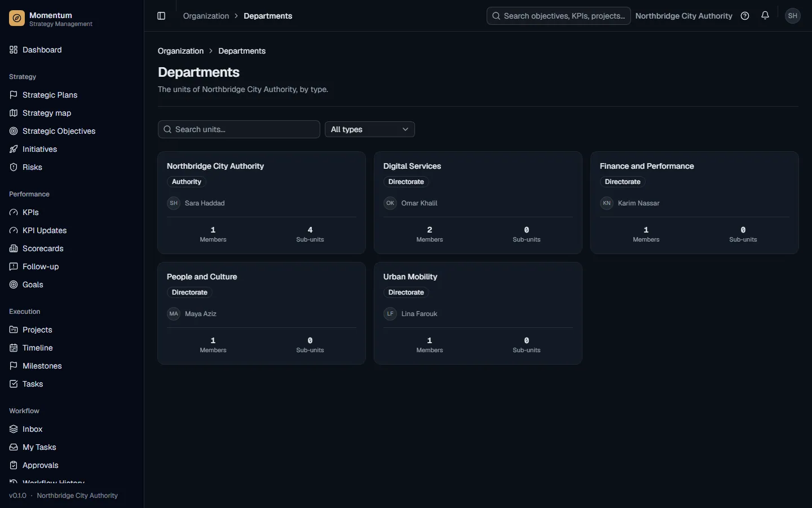Open the SH user avatar menu
The width and height of the screenshot is (812, 508).
793,16
